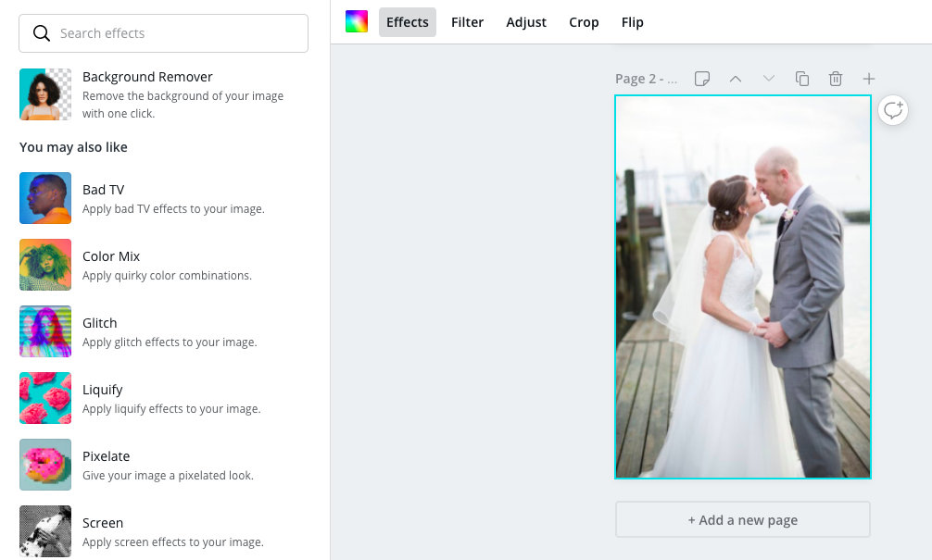
Task: Select the Glitch effect thumbnail
Action: pos(45,331)
